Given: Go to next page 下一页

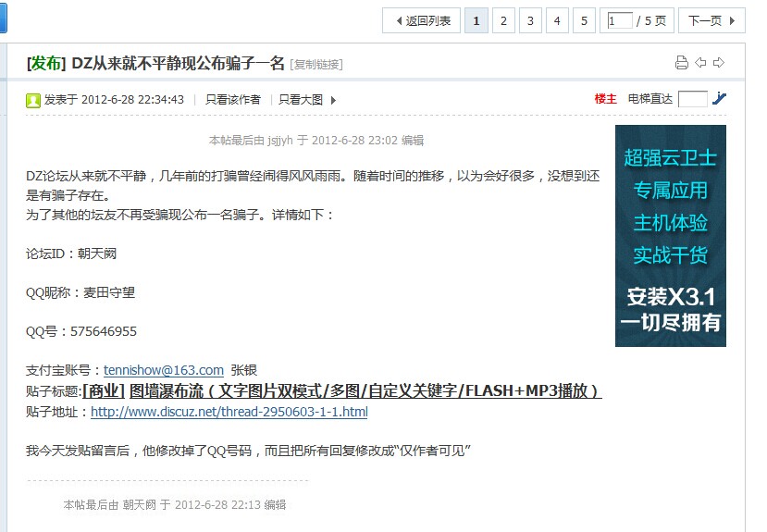Looking at the screenshot, I should coord(711,20).
